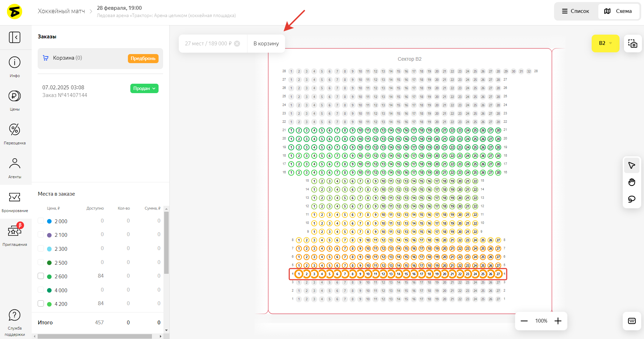The width and height of the screenshot is (644, 339).
Task: Select the hand pan tool
Action: coord(631,182)
